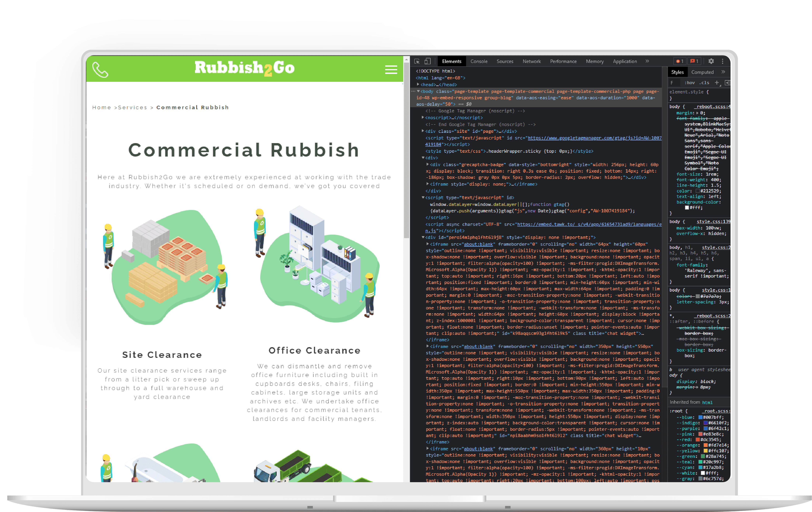Click the --indigo #6610f2 swatch
This screenshot has width=812, height=512.
tap(705, 423)
